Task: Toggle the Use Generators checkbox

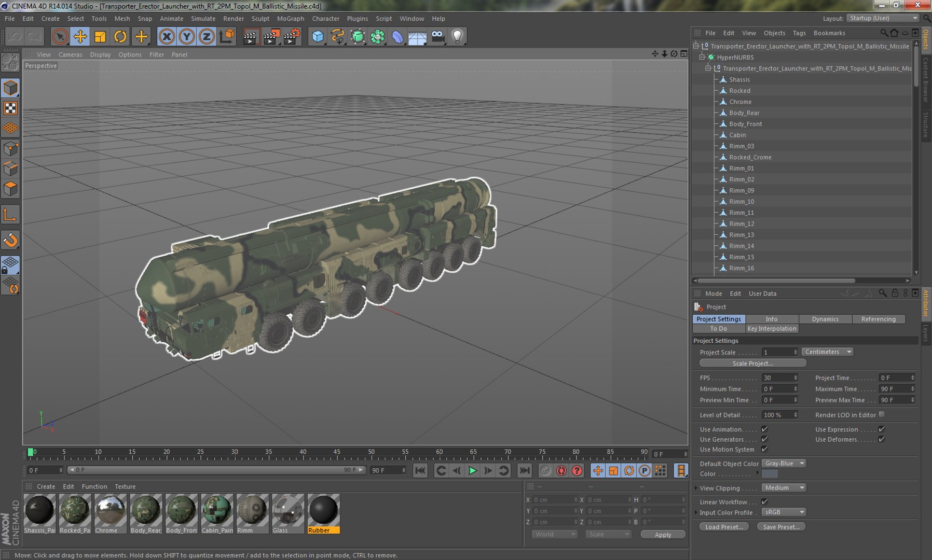Action: (x=764, y=439)
